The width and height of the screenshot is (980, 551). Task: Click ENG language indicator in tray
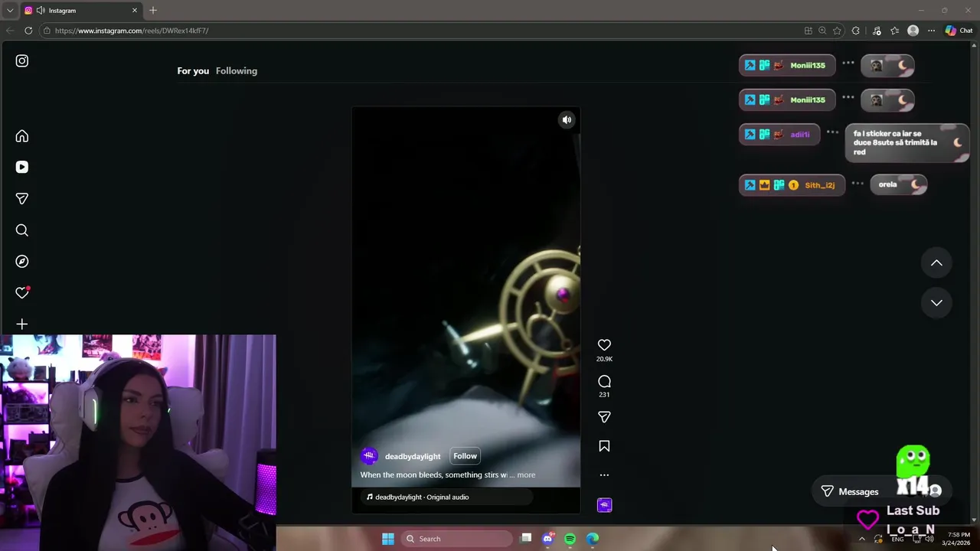pos(897,539)
